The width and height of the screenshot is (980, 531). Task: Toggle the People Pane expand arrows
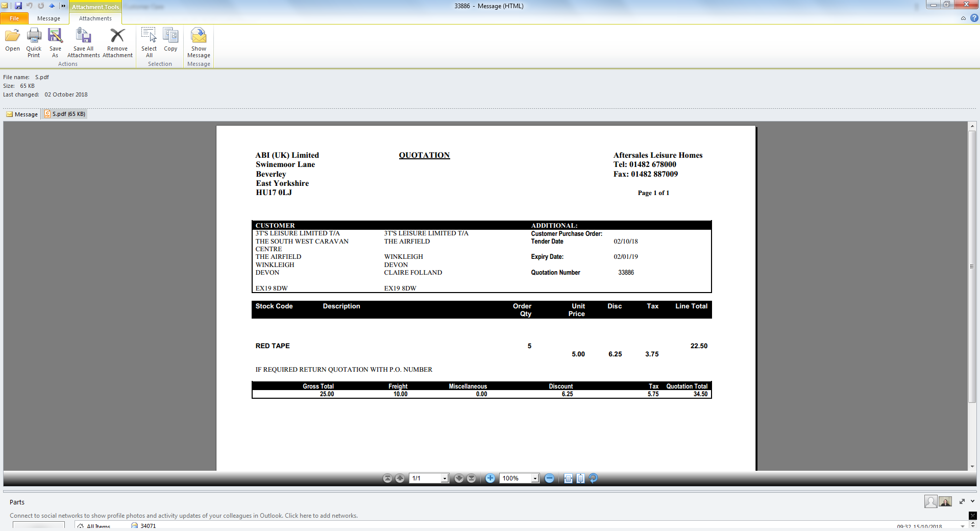coord(962,501)
